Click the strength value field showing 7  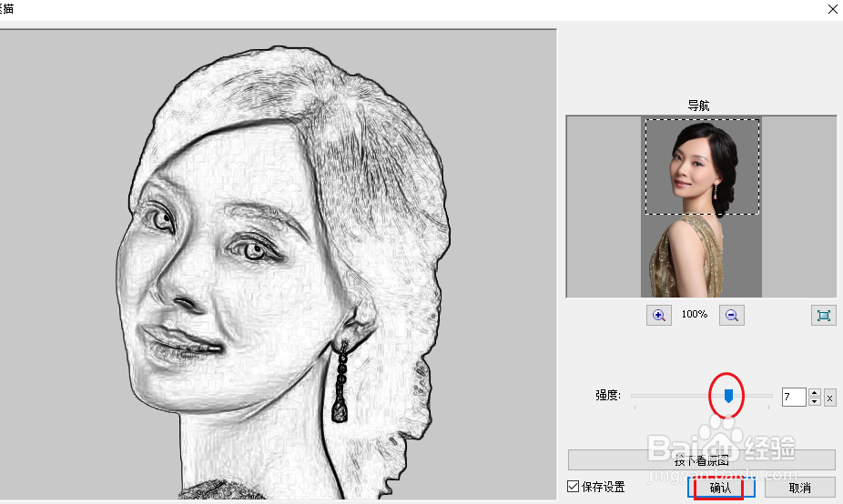(x=794, y=397)
